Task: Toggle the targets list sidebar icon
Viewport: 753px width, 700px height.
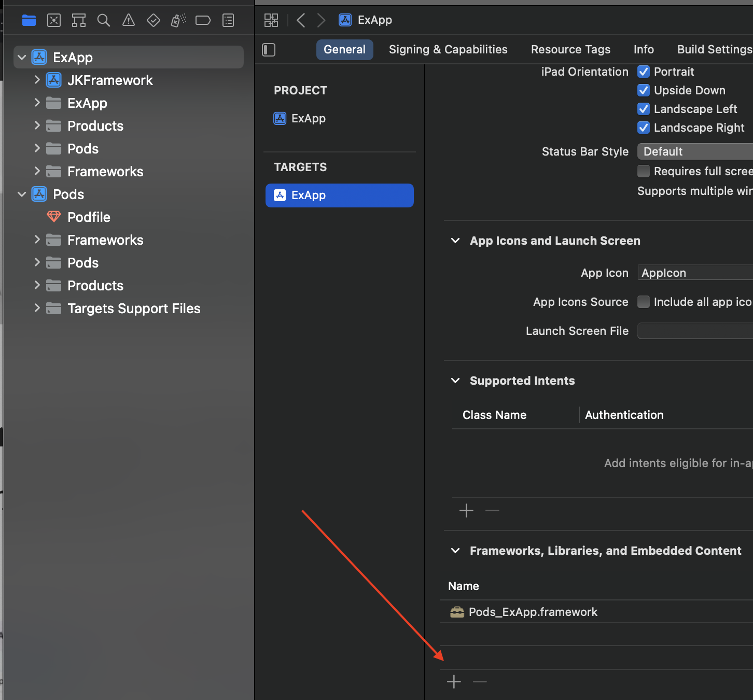Action: click(269, 50)
